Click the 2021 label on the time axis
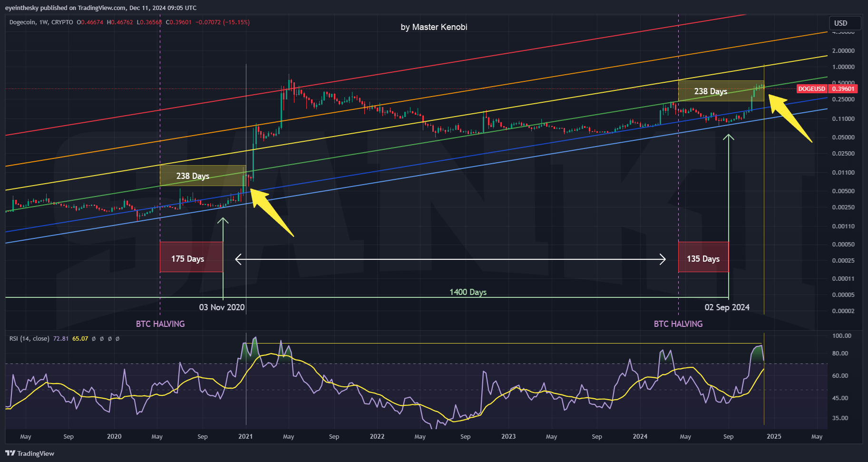The image size is (868, 462). 245,436
